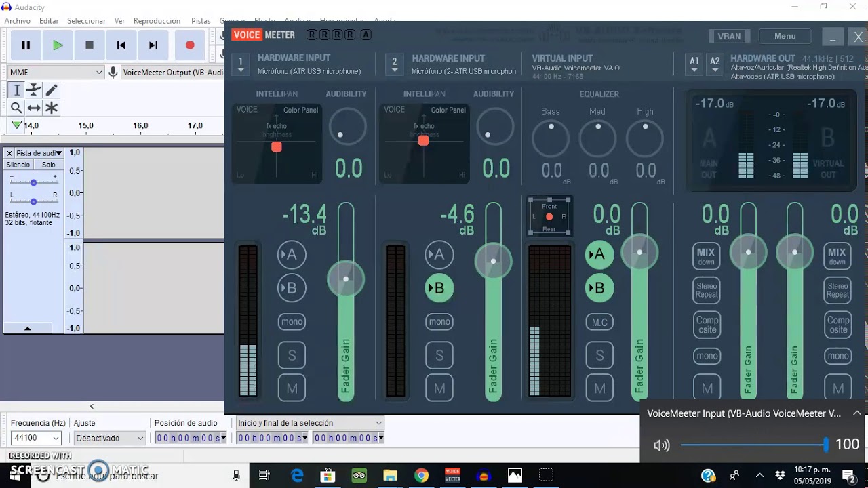
Task: Toggle M.C button on Virtual Input
Action: coord(599,323)
